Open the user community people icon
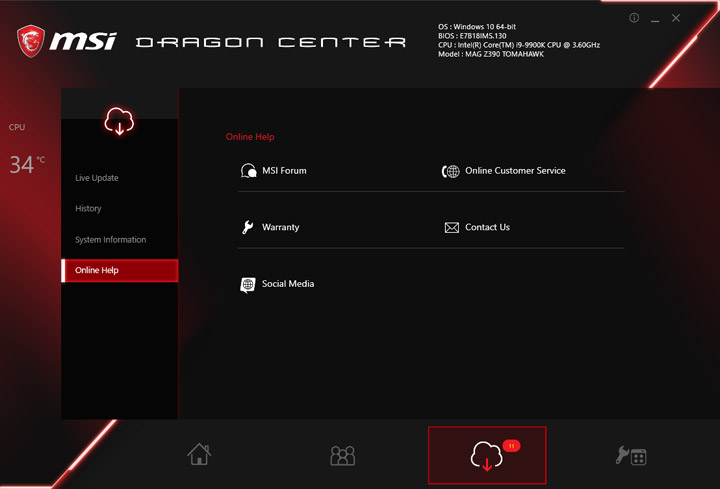The image size is (720, 489). [x=343, y=455]
